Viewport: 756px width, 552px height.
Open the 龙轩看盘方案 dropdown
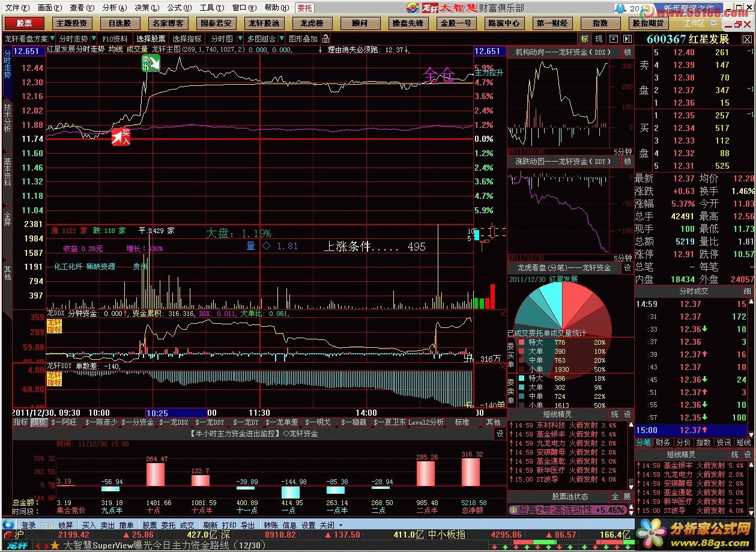[51, 39]
